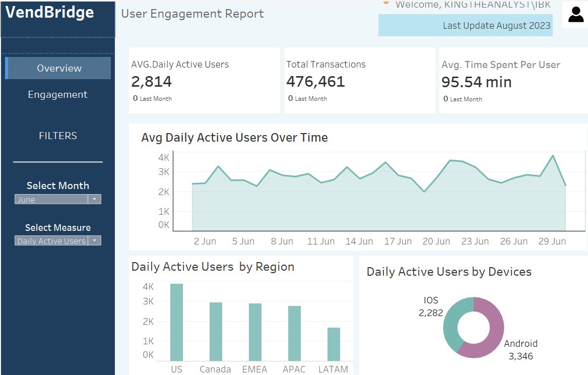The width and height of the screenshot is (588, 375).
Task: Select the Overview tab
Action: [57, 68]
